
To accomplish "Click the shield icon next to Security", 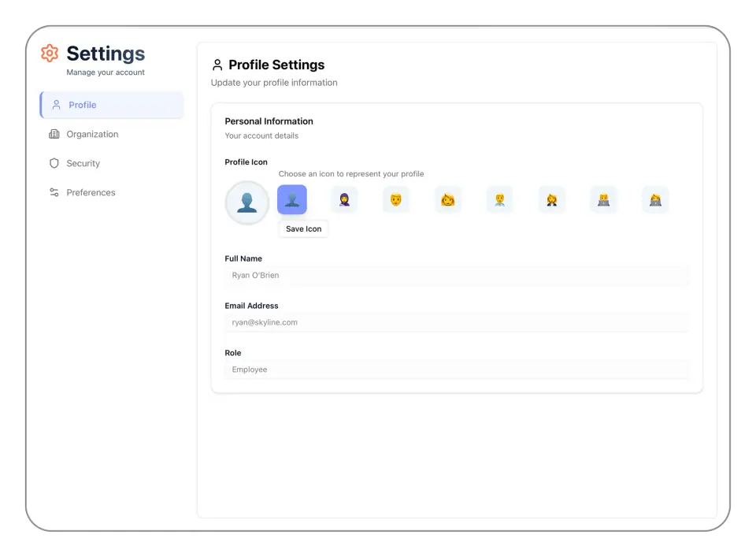I will click(x=54, y=163).
